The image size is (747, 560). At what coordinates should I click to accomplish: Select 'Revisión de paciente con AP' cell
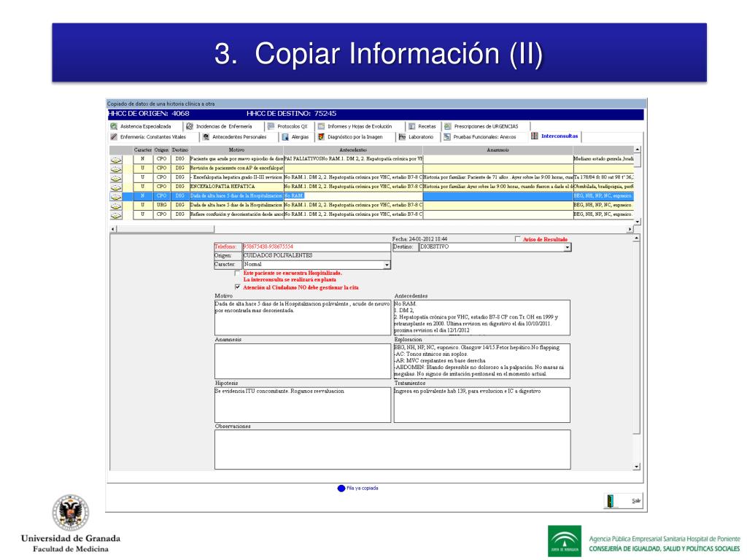tap(236, 168)
